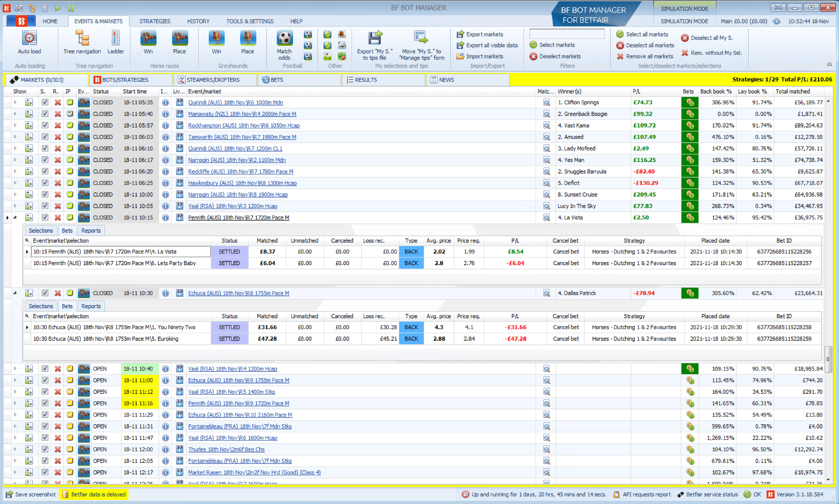Move My S. to Manage tips form
839x504 pixels.
tap(421, 45)
